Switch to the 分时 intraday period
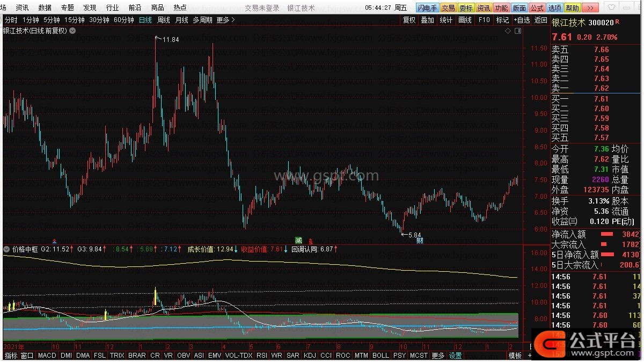Image resolution: width=644 pixels, height=362 pixels. pos(11,20)
